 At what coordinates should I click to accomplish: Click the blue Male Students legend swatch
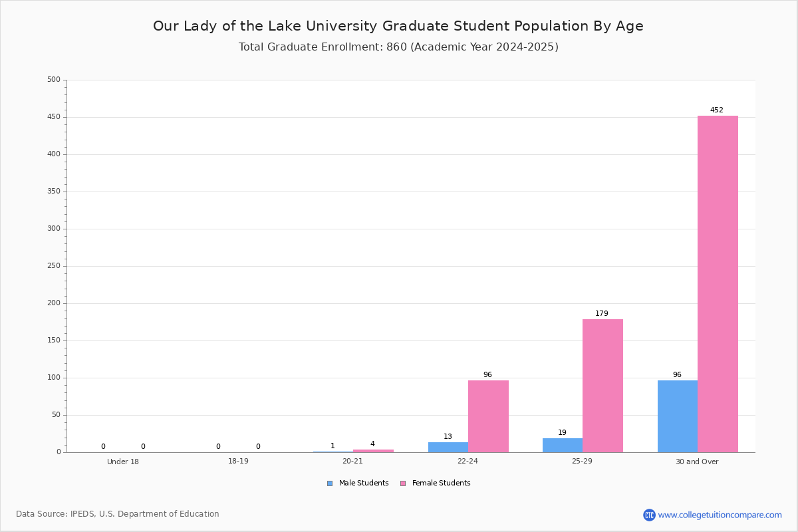[329, 483]
